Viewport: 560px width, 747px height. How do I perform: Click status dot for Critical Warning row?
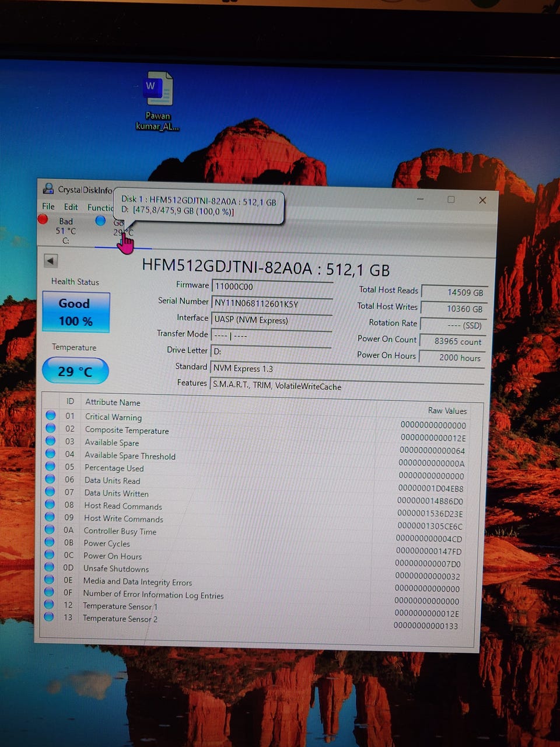[51, 416]
